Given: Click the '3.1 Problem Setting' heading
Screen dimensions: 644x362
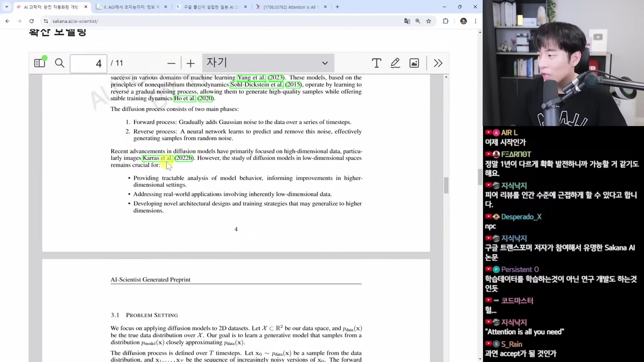Looking at the screenshot, I should (144, 315).
